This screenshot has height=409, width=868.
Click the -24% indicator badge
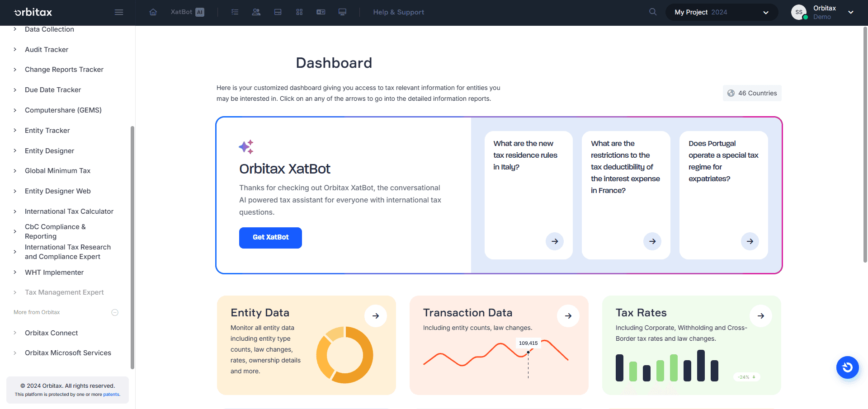pyautogui.click(x=747, y=377)
